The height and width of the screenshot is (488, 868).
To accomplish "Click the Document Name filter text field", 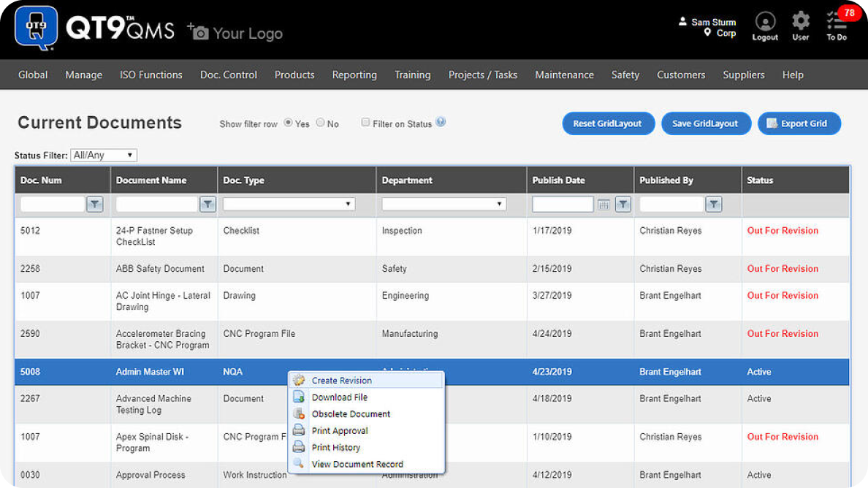I will pyautogui.click(x=156, y=205).
